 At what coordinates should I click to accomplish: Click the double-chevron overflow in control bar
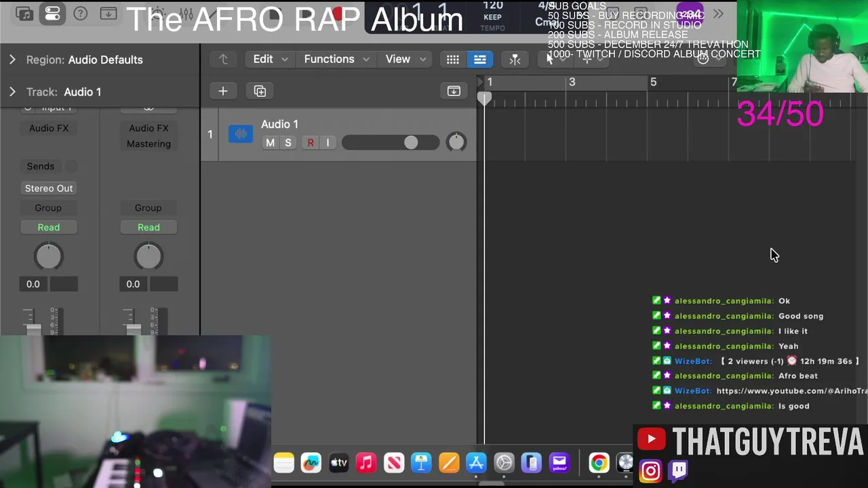click(718, 14)
